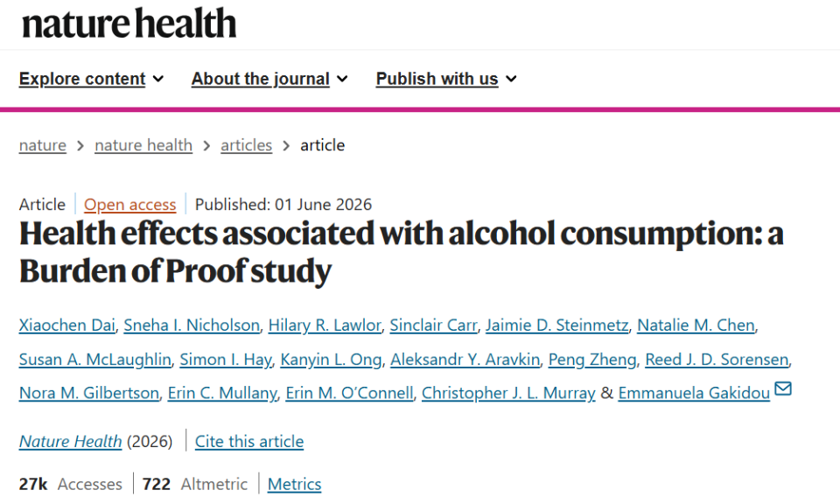Open nature health breadcrumb link
Image resolution: width=840 pixels, height=504 pixels.
coord(143,145)
